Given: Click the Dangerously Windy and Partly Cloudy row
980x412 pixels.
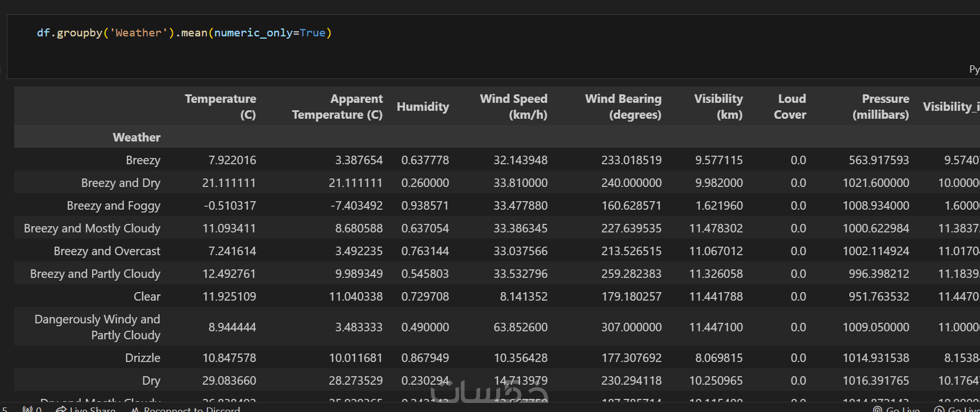Looking at the screenshot, I should 97,327.
